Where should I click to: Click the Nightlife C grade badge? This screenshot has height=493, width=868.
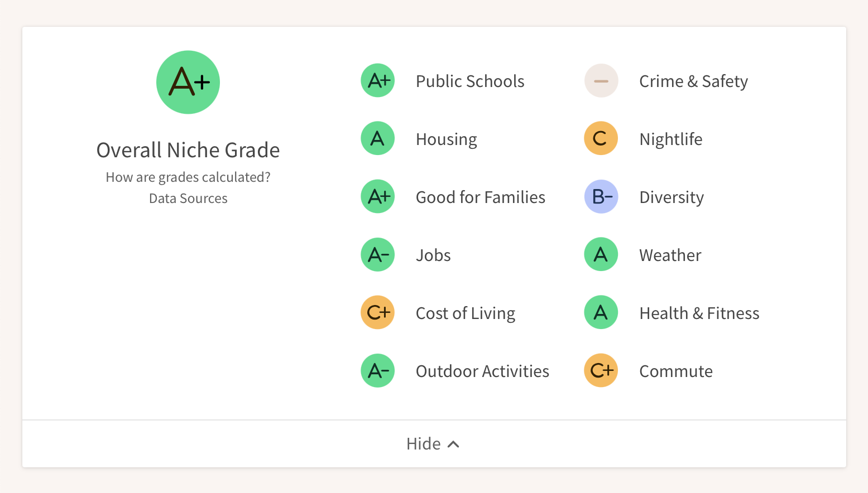pyautogui.click(x=601, y=138)
